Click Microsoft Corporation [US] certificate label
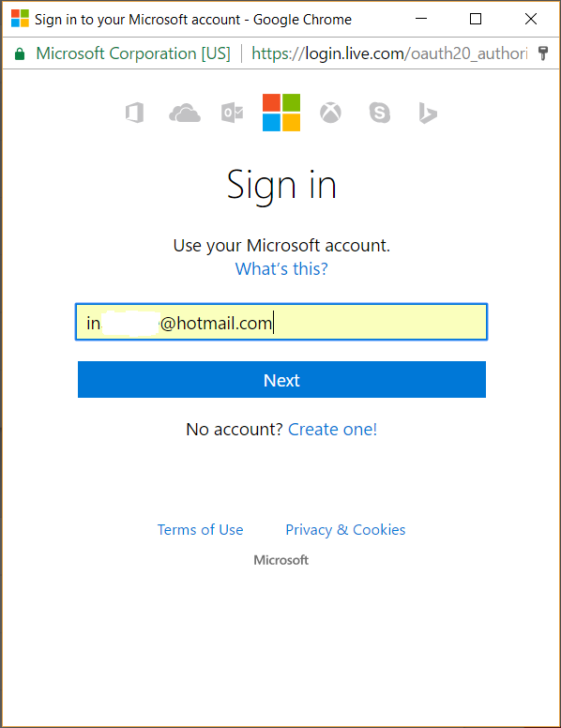The width and height of the screenshot is (561, 728). pos(133,53)
